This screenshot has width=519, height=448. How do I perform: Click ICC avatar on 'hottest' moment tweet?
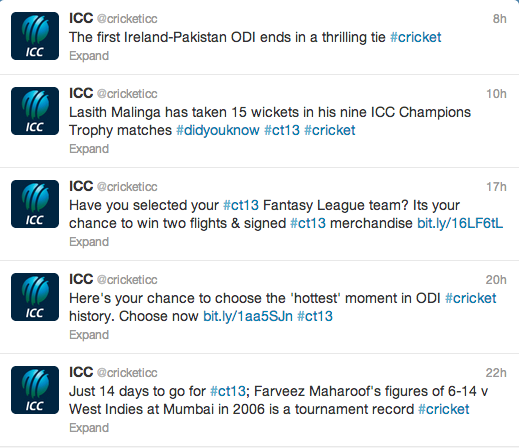pyautogui.click(x=35, y=297)
